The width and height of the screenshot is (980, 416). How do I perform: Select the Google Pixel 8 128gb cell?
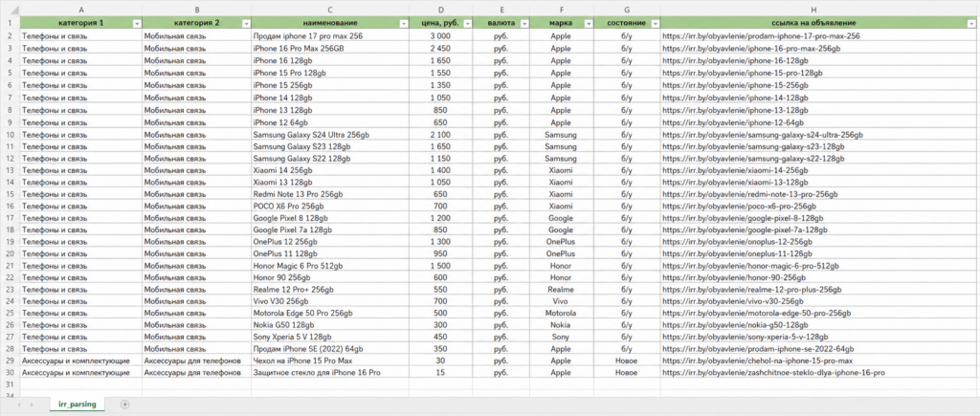(x=330, y=219)
